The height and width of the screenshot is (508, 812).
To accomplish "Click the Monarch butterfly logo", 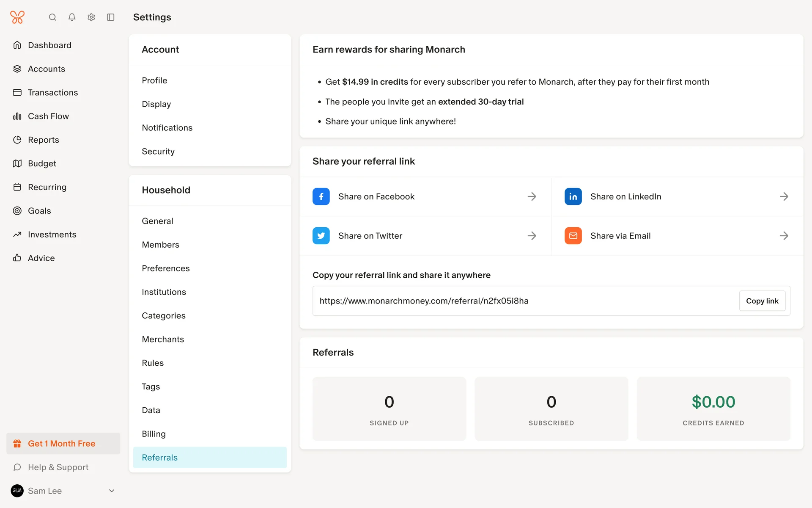I will (x=17, y=17).
